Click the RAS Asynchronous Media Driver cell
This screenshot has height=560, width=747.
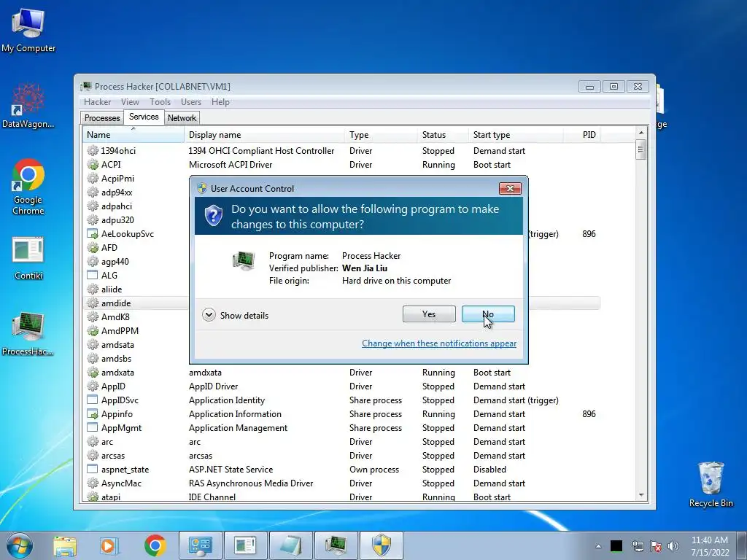pyautogui.click(x=251, y=483)
